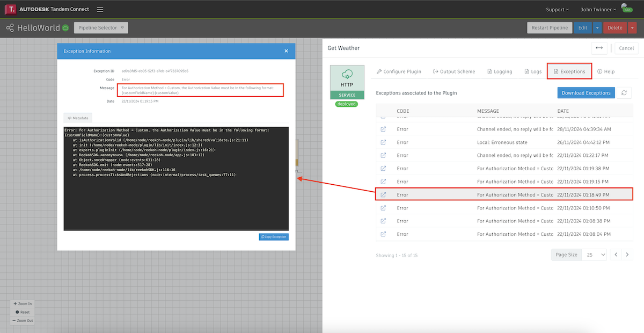The height and width of the screenshot is (333, 644).
Task: Click the refresh exceptions icon button
Action: (624, 93)
